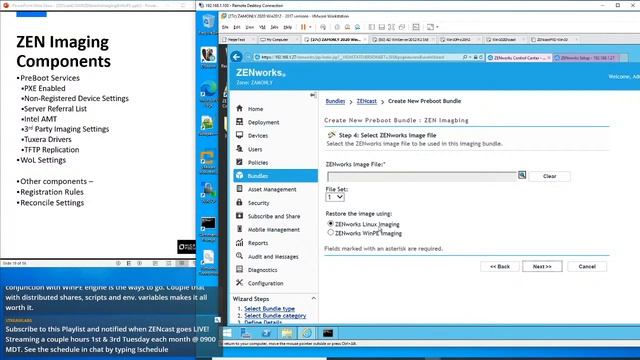This screenshot has width=640, height=360.
Task: Click the Home icon in ZENworks sidebar
Action: [x=240, y=109]
